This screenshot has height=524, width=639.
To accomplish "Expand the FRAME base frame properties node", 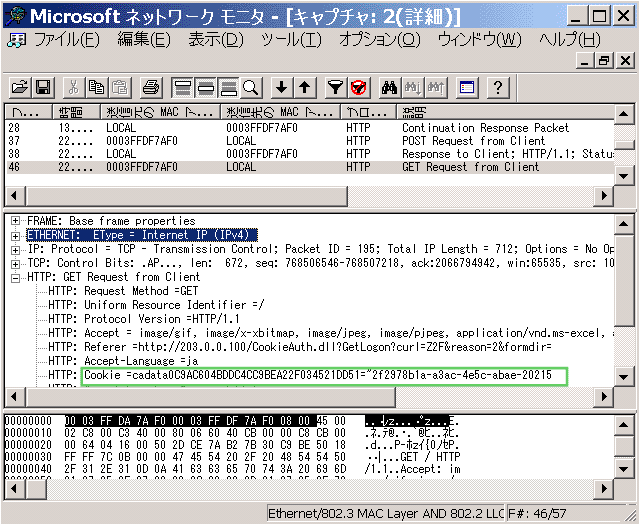I will point(15,221).
